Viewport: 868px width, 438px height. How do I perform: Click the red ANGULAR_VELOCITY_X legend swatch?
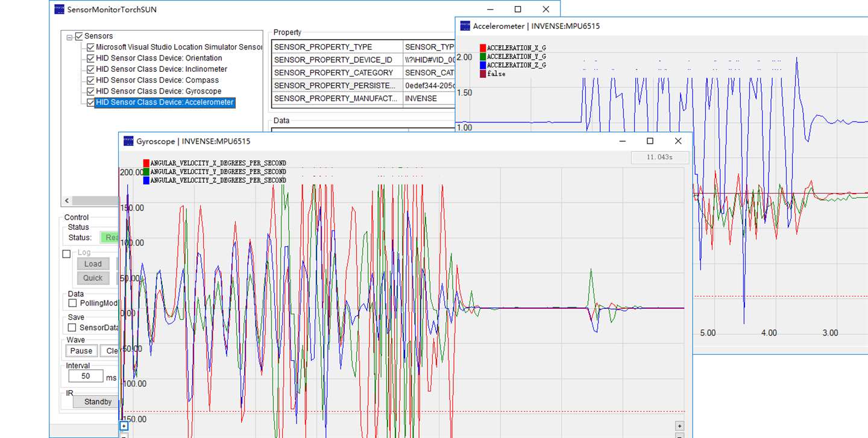tap(146, 163)
